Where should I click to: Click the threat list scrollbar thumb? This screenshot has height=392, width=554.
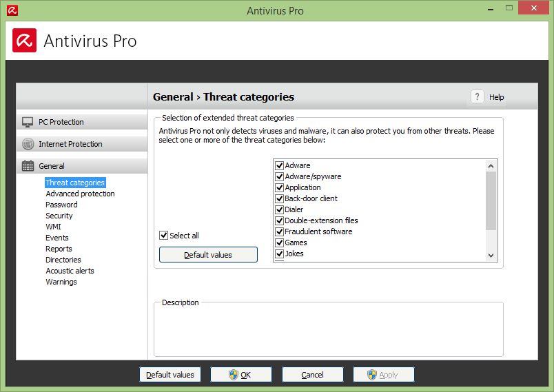click(x=491, y=200)
